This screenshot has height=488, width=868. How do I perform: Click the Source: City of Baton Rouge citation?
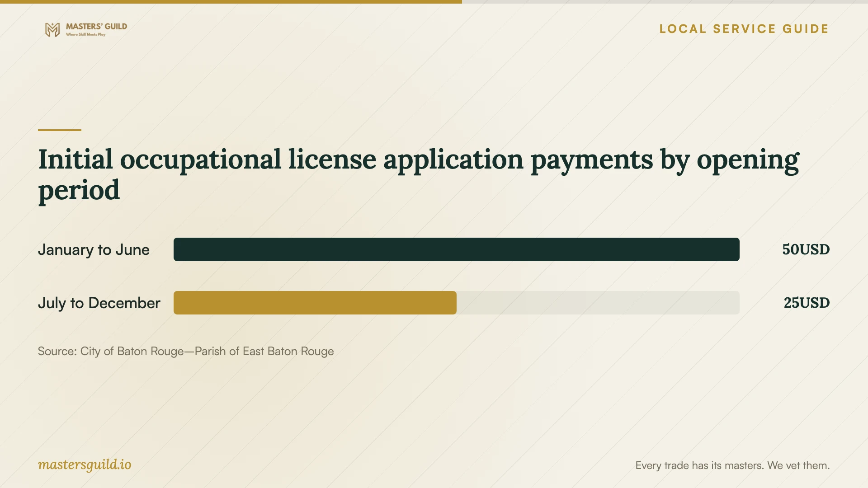[x=186, y=351]
